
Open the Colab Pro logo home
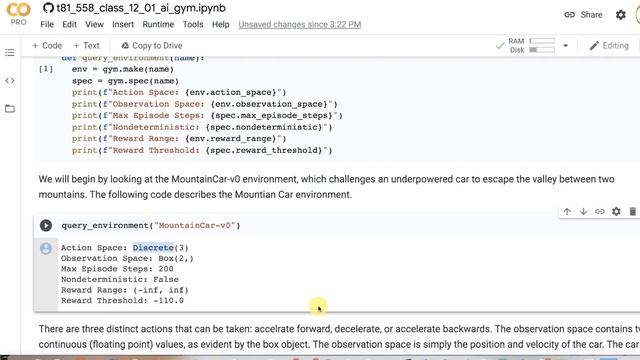click(18, 14)
